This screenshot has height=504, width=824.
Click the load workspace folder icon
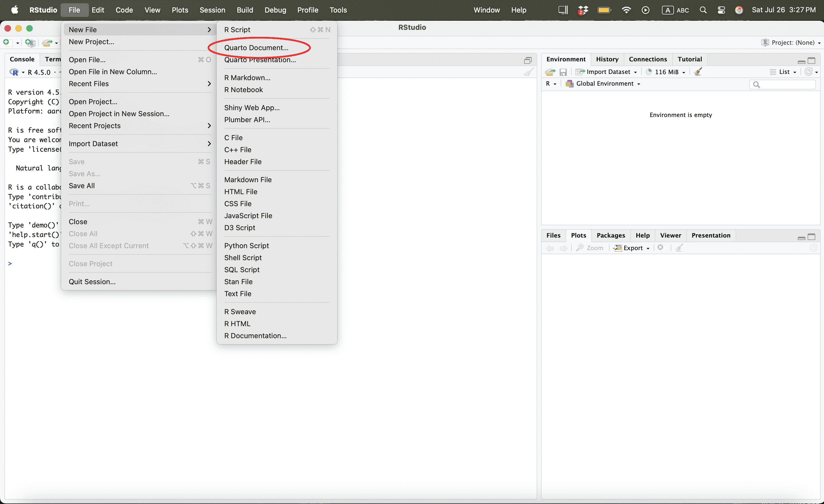pos(550,72)
